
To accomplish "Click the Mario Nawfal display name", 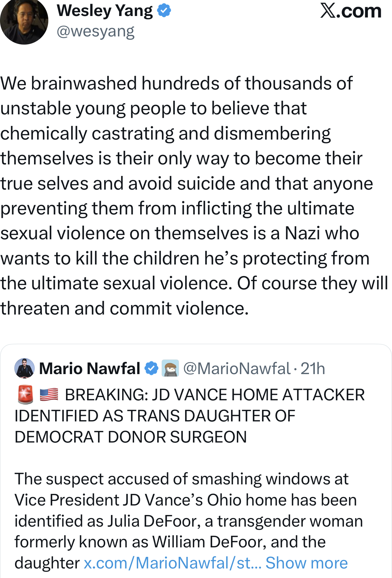I will click(89, 369).
